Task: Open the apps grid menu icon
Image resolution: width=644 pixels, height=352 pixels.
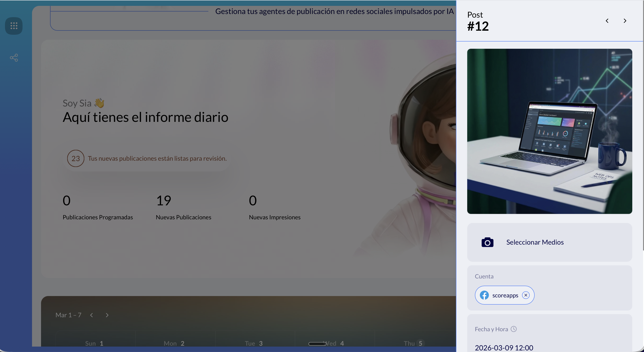Action: point(14,26)
